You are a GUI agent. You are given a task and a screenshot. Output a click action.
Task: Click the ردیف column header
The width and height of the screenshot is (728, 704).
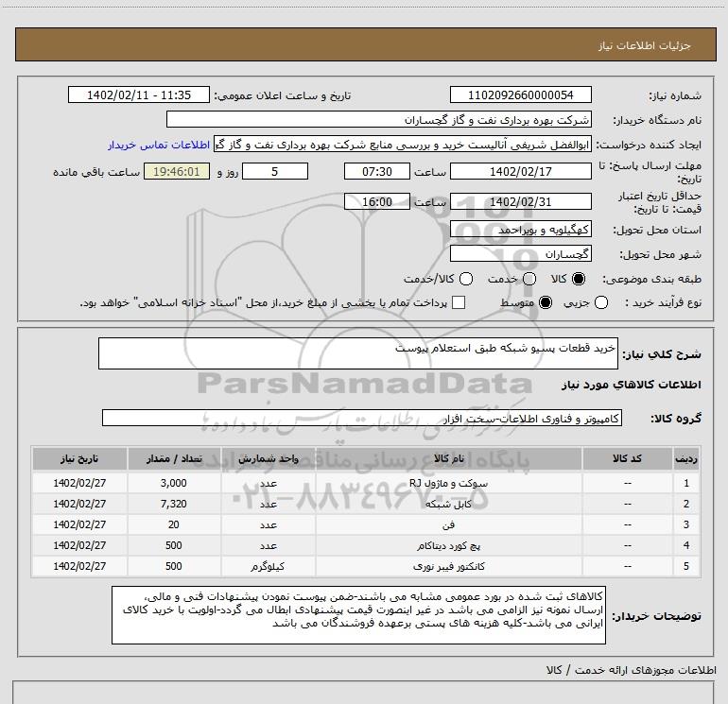pos(686,459)
